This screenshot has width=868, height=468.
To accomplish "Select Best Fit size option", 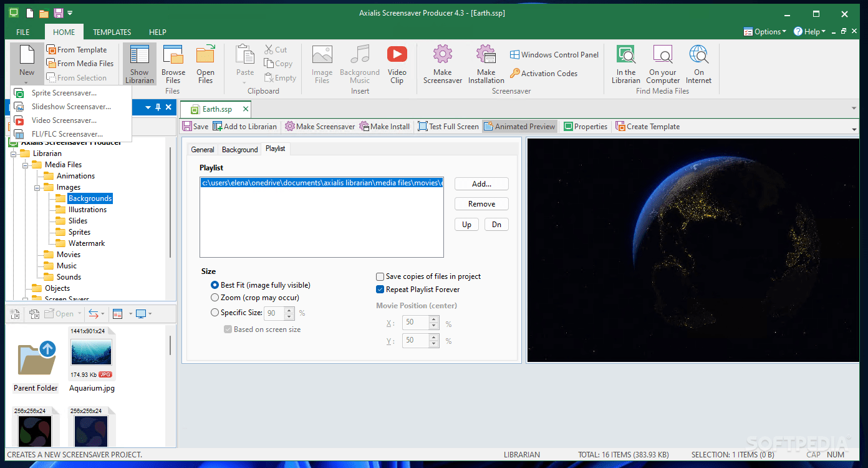I will (215, 285).
